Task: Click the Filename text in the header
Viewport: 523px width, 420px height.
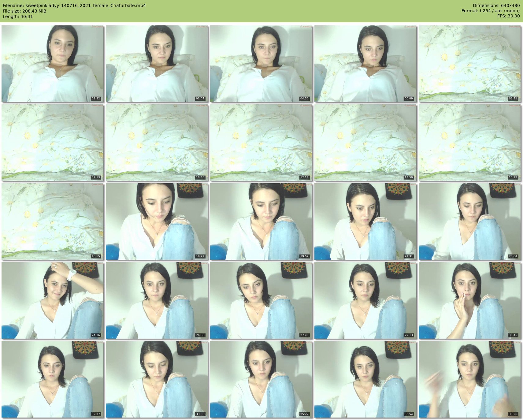Action: [74, 6]
